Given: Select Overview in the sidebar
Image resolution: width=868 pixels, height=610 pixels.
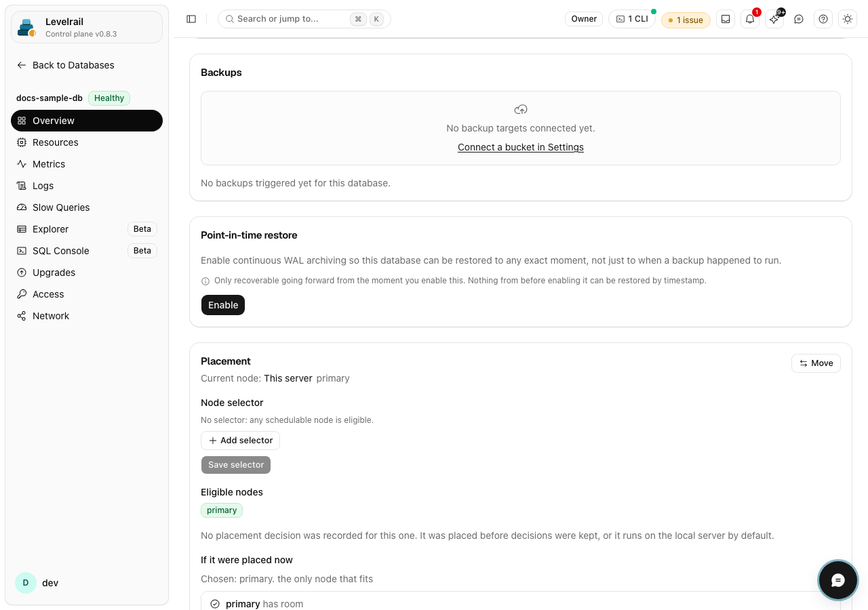Looking at the screenshot, I should (x=87, y=121).
